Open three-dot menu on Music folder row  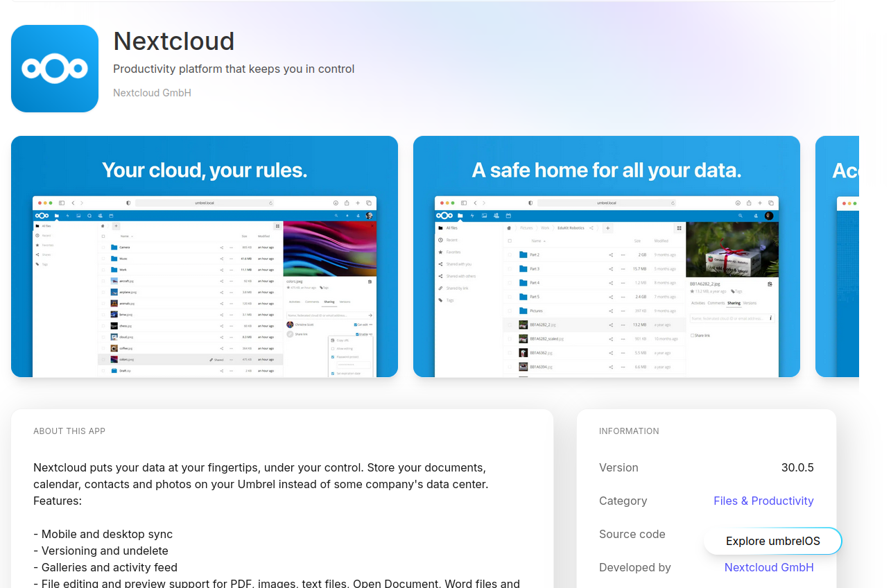pos(231,259)
